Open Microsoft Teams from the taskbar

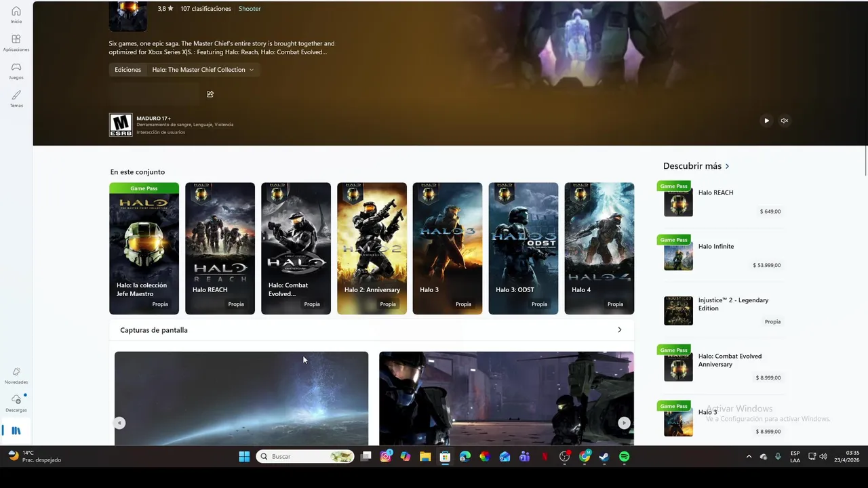524,457
